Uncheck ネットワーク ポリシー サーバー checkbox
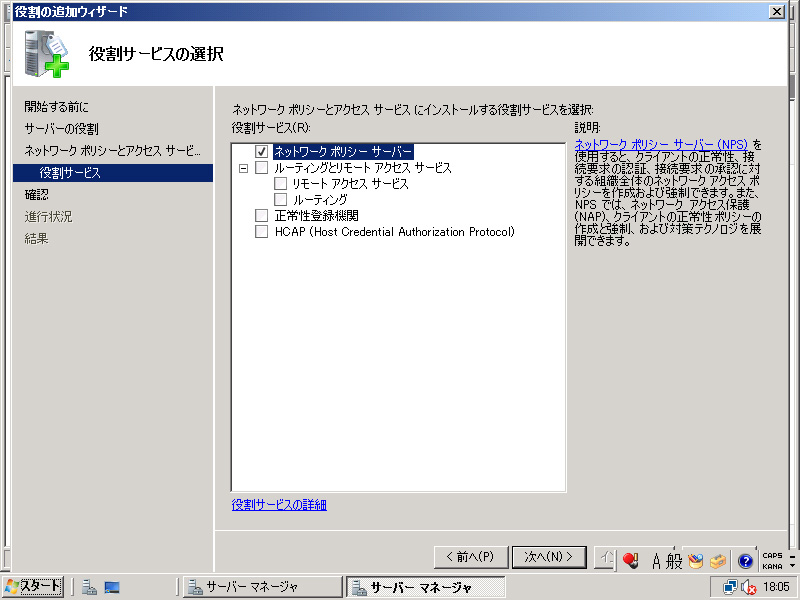The width and height of the screenshot is (800, 600). (262, 151)
